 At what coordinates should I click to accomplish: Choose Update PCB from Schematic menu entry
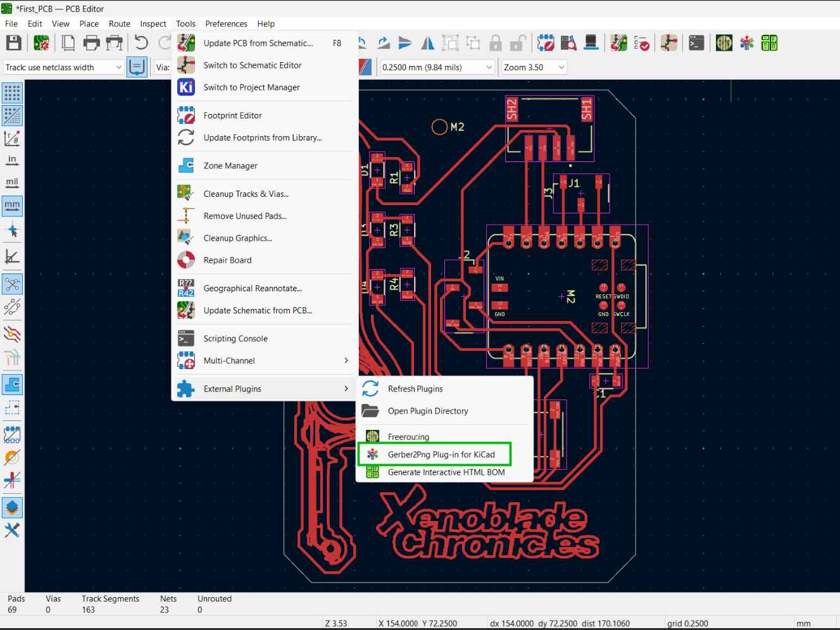[258, 43]
